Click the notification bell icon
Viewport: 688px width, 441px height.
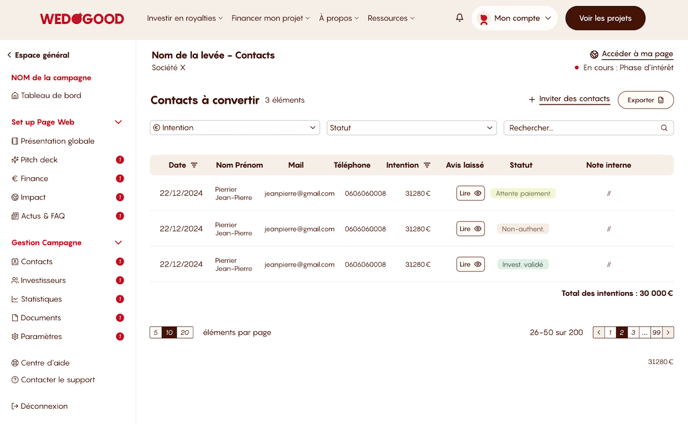[x=459, y=18]
